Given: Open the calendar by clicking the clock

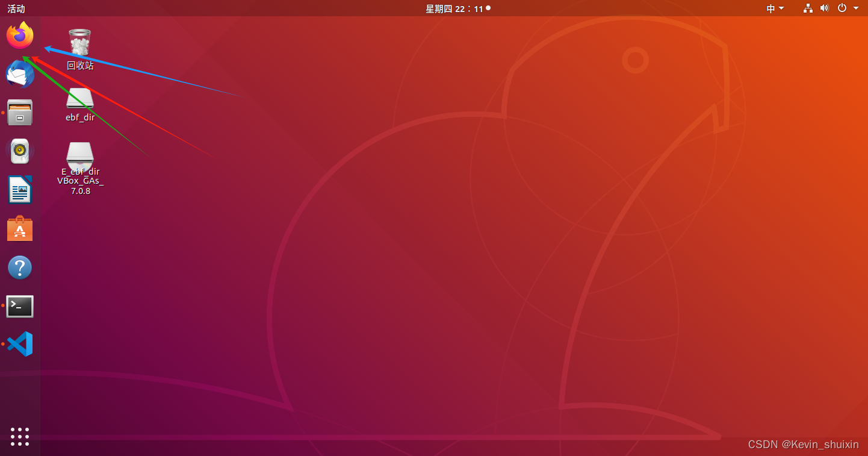Looking at the screenshot, I should pos(457,8).
